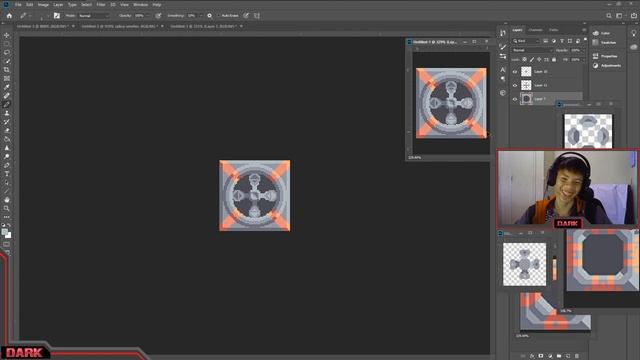Select the Eraser tool
Screen dimensions: 640x360
(x=7, y=131)
